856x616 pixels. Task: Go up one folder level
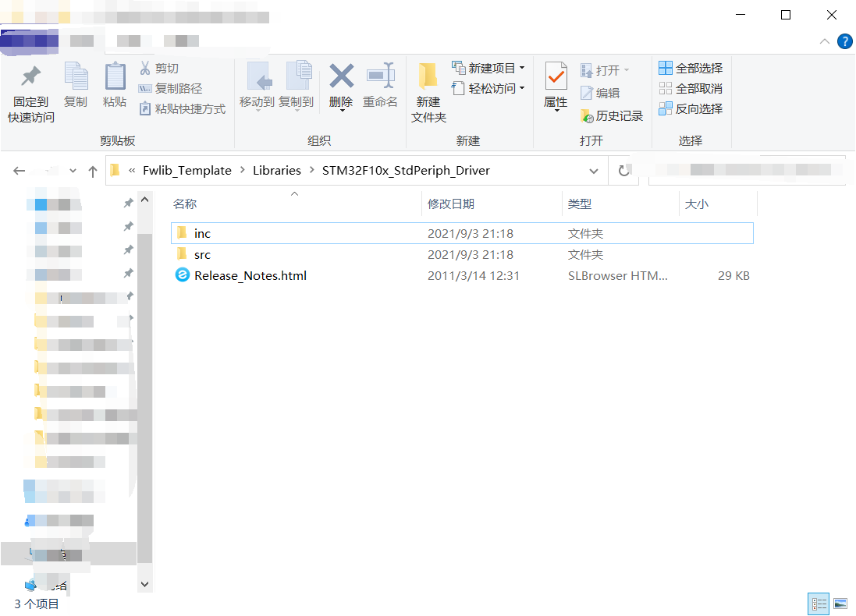coord(93,172)
